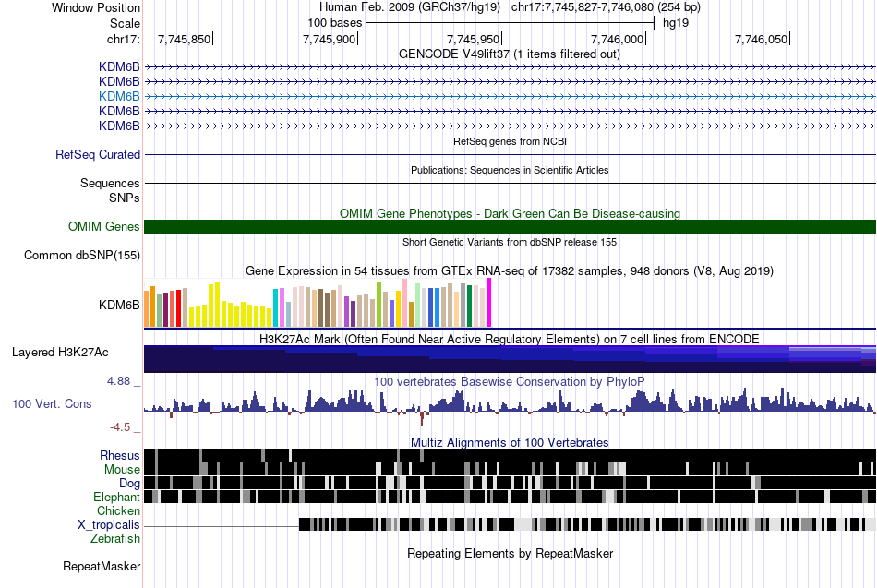Click the OMIM Genes track label
The width and height of the screenshot is (877, 588).
[x=104, y=226]
